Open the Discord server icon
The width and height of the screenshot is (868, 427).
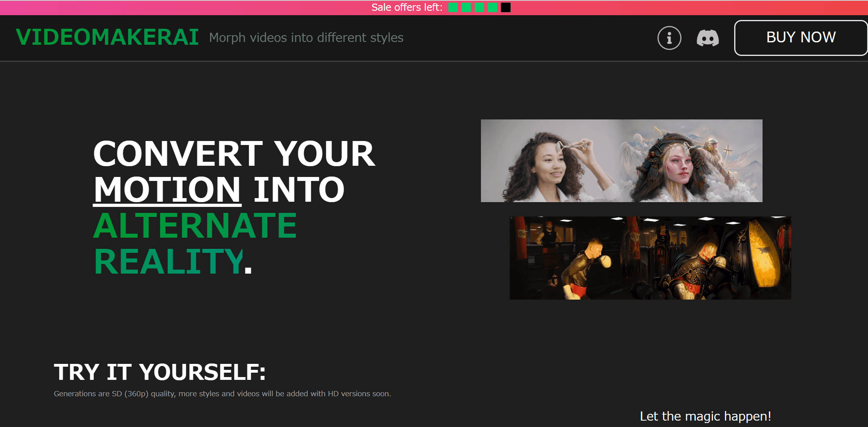[x=708, y=38]
